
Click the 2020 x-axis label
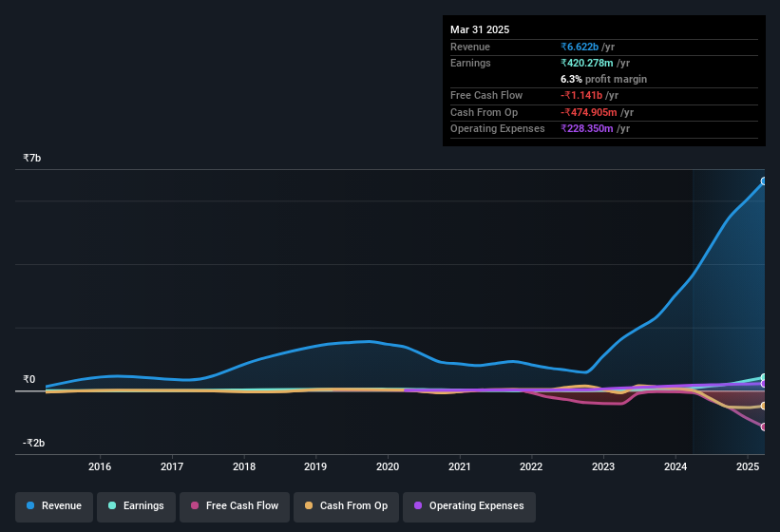[x=388, y=466]
